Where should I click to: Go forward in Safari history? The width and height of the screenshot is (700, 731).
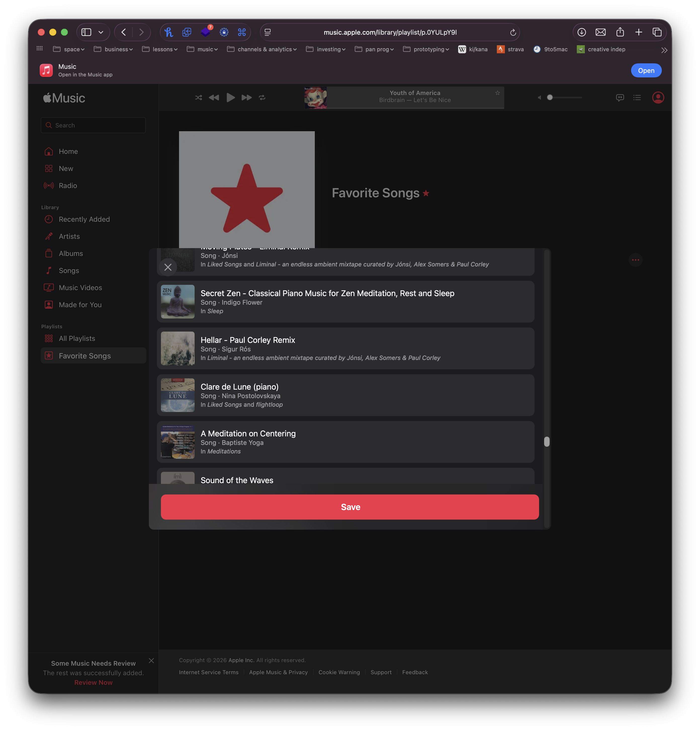point(141,32)
